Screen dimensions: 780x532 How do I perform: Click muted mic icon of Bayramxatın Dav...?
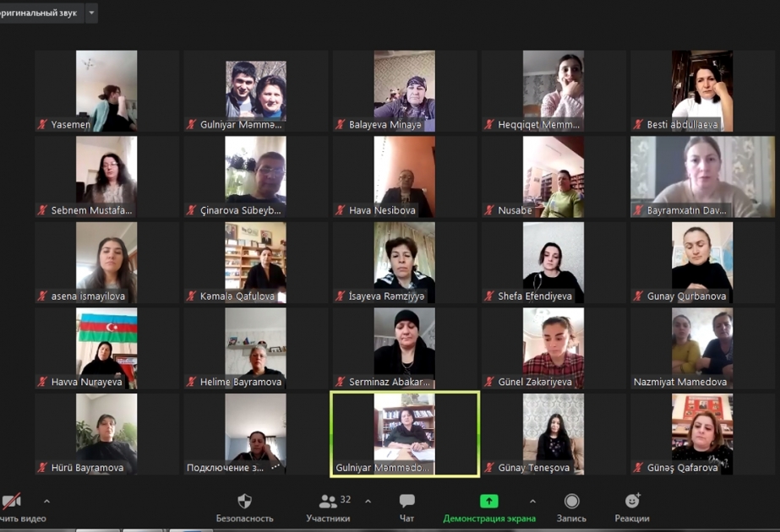coord(639,210)
